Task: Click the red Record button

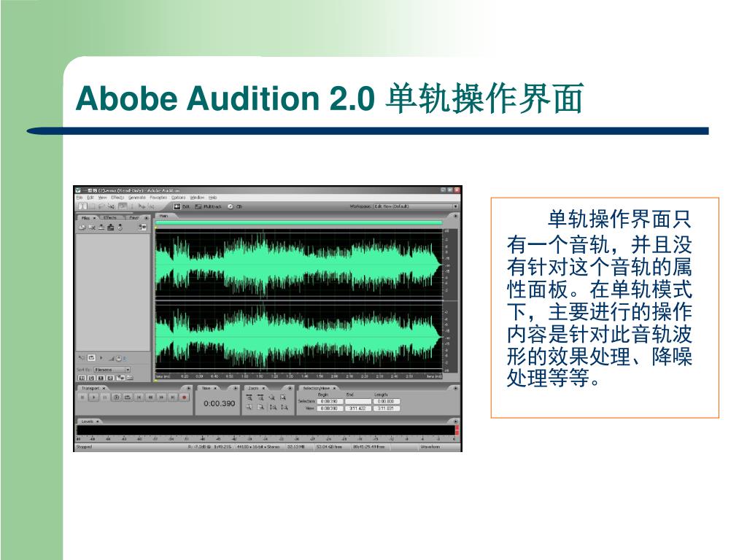Action: click(x=185, y=397)
